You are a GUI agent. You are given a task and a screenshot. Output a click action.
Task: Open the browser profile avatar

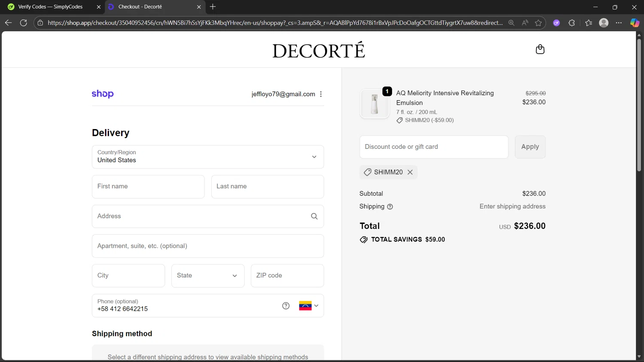[604, 23]
